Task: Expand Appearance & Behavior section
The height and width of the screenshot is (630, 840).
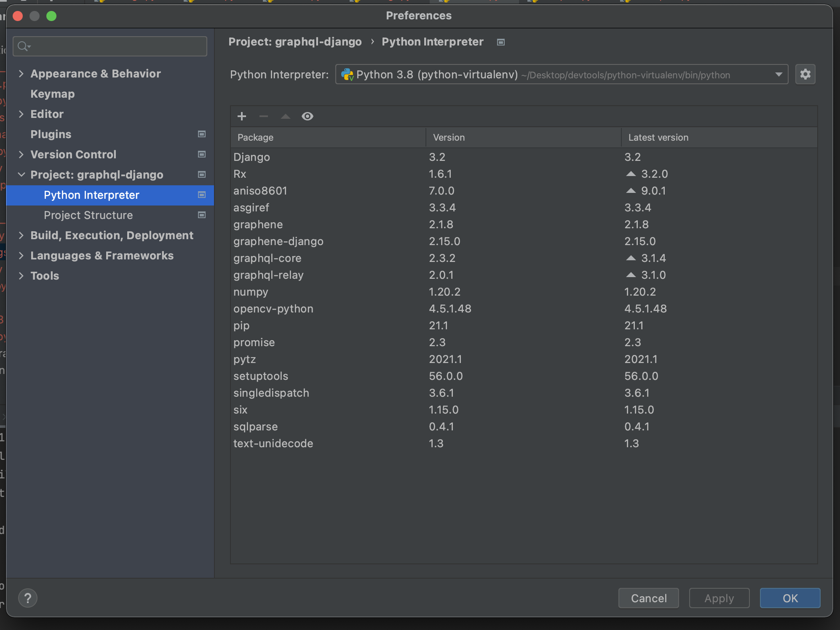Action: (21, 74)
